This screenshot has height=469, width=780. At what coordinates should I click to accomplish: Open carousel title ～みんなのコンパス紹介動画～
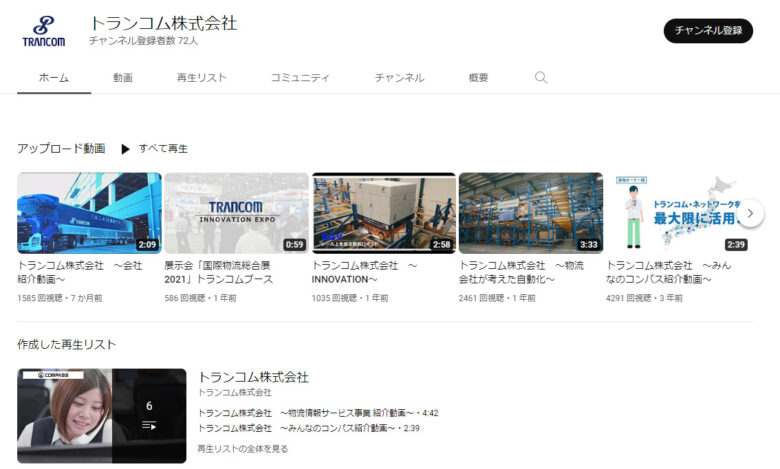[669, 273]
